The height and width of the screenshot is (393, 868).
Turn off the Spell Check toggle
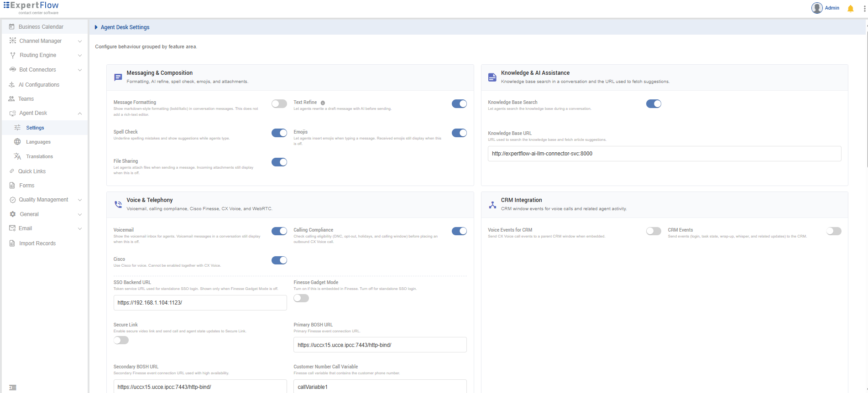tap(279, 133)
